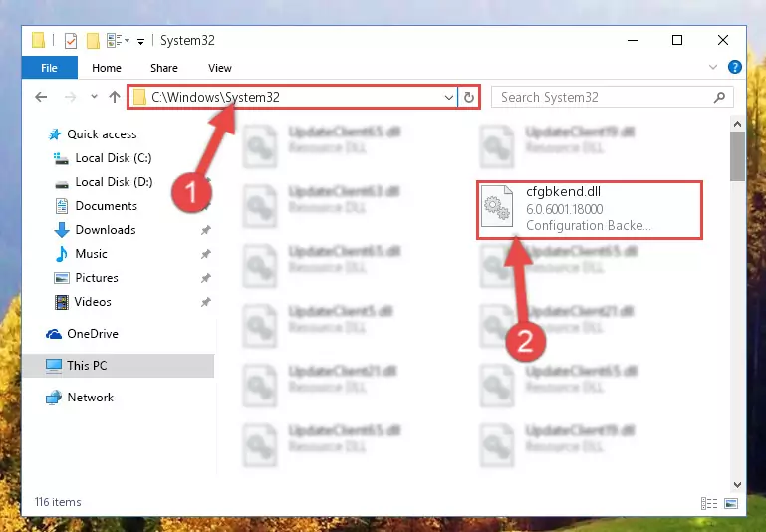Switch to Details view layout icon
This screenshot has height=532, width=766.
[709, 503]
